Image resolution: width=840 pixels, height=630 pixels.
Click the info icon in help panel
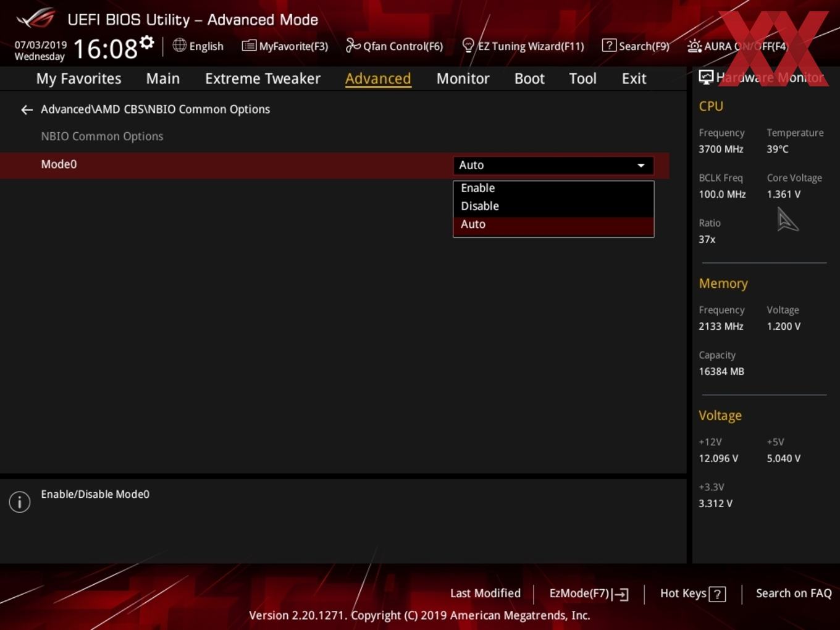[x=20, y=502]
